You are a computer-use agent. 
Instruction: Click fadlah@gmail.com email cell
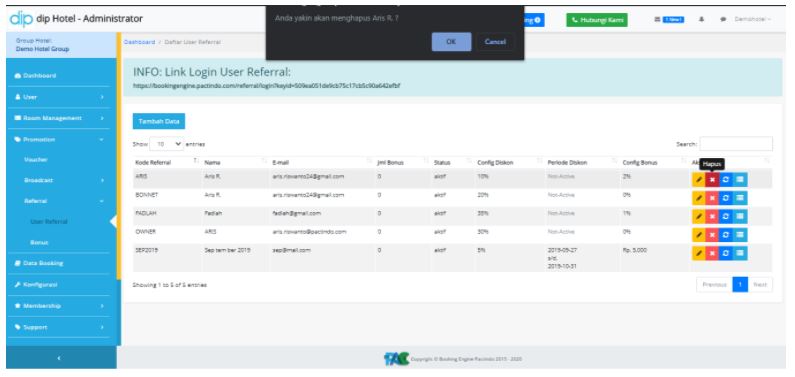[297, 213]
